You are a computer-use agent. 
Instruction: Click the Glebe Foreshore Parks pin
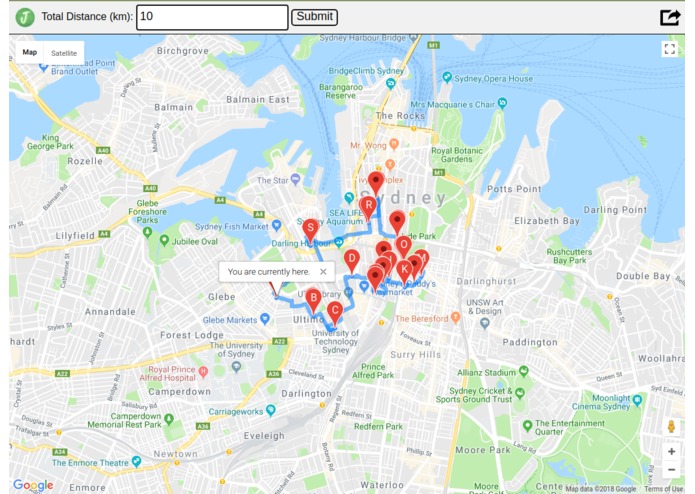[148, 232]
